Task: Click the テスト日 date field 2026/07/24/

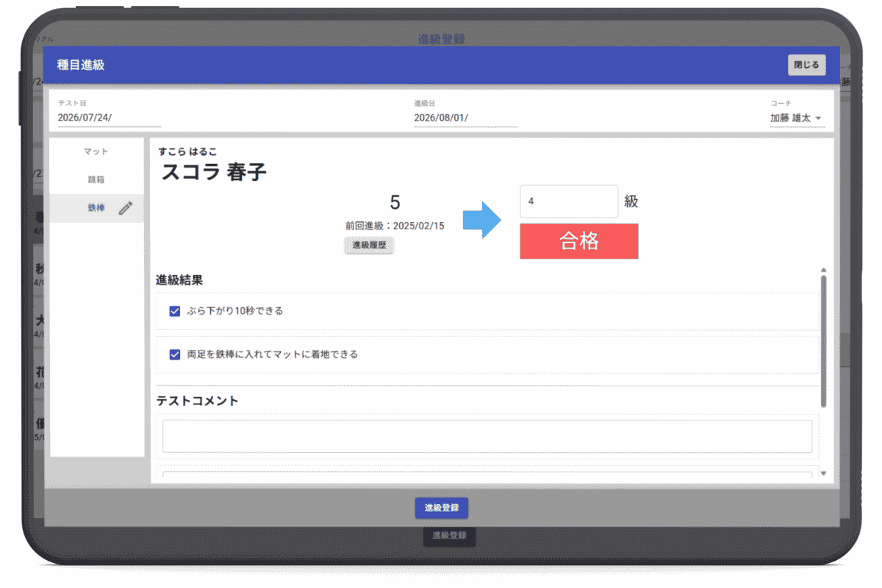Action: tap(110, 118)
